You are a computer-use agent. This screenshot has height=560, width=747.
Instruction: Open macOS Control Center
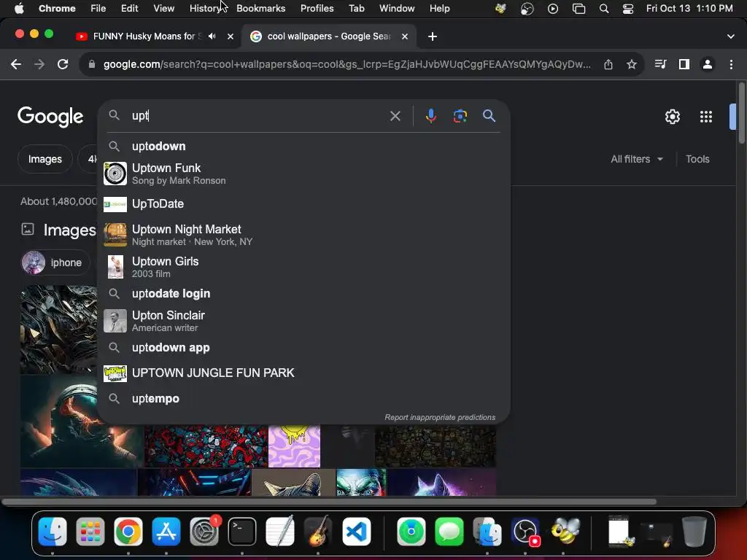tap(628, 9)
